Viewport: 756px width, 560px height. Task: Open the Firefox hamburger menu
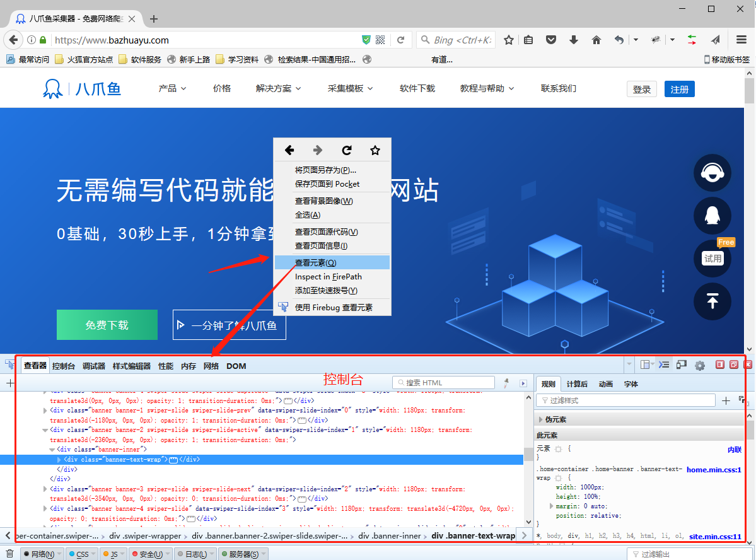click(x=741, y=40)
